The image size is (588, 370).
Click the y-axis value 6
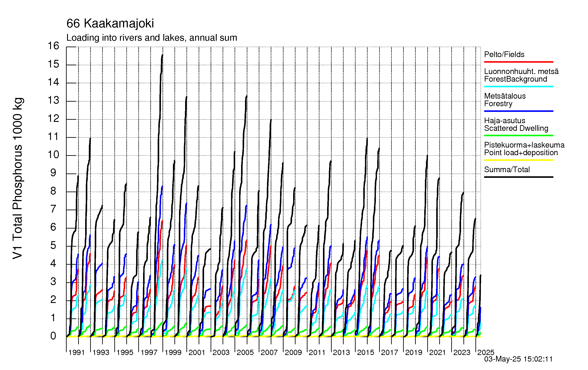pyautogui.click(x=54, y=227)
